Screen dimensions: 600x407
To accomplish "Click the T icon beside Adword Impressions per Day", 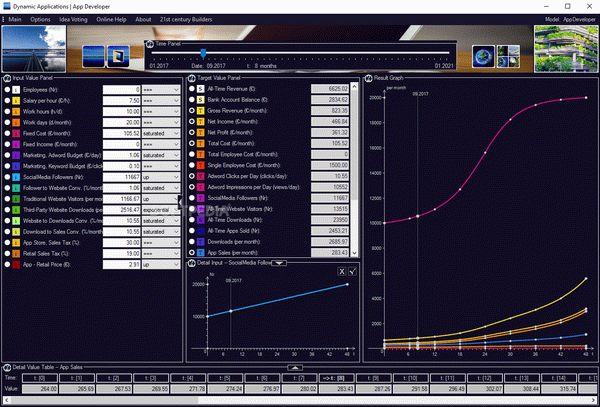I will click(x=201, y=187).
